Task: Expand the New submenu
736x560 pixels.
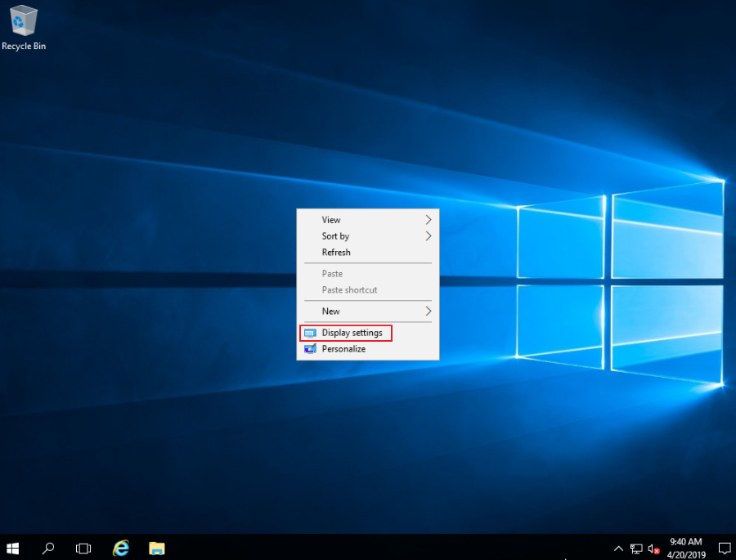Action: pos(368,311)
